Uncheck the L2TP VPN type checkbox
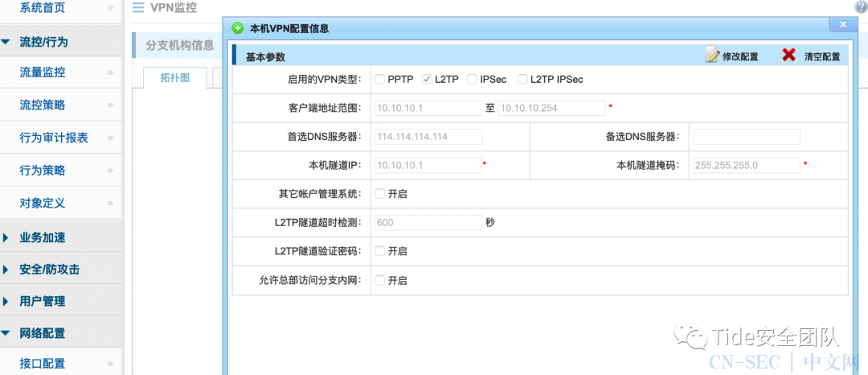Viewport: 868px width, 375px height. pyautogui.click(x=427, y=79)
